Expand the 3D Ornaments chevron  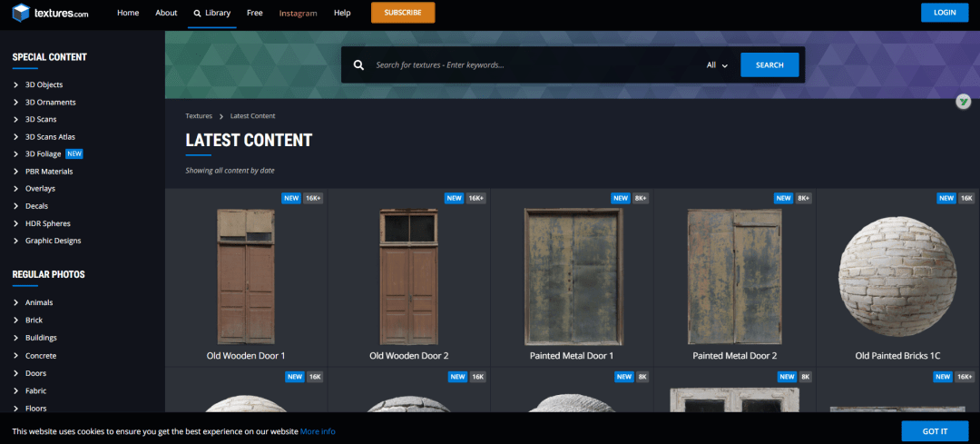point(16,102)
